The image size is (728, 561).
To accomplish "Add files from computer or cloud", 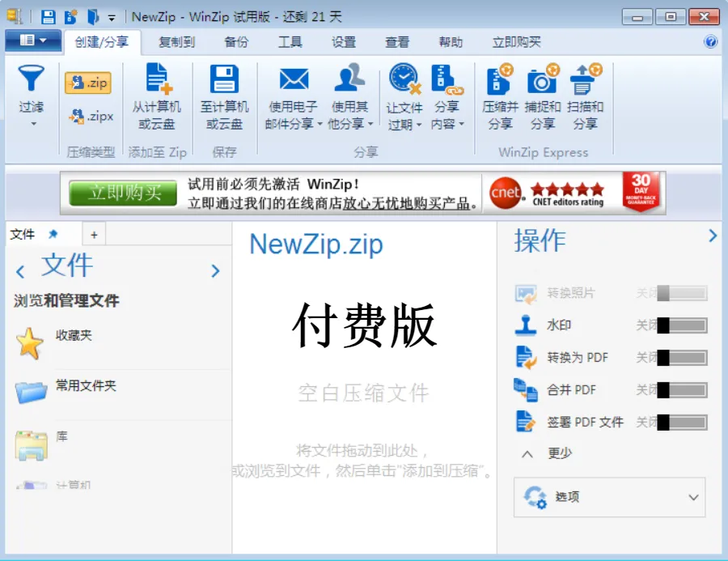I will (157, 96).
